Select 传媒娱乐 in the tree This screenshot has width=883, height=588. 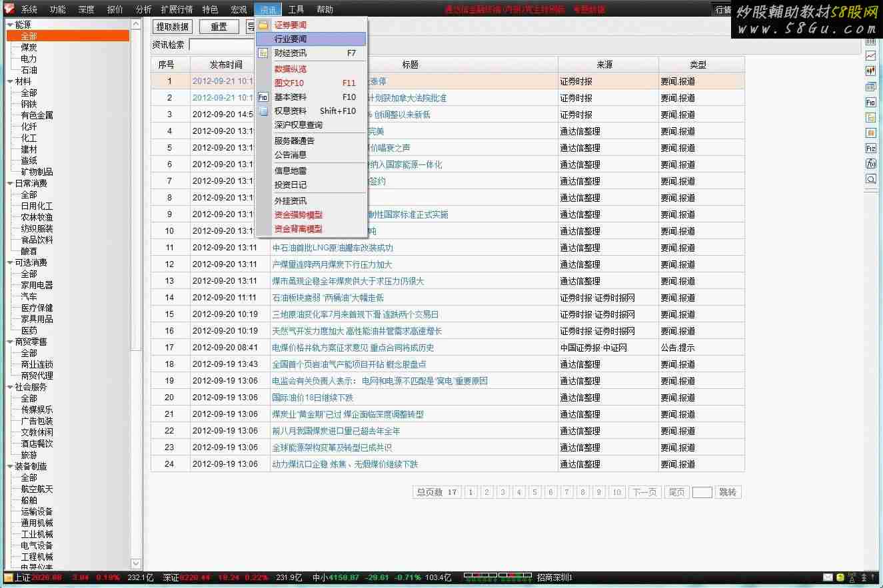click(x=37, y=410)
